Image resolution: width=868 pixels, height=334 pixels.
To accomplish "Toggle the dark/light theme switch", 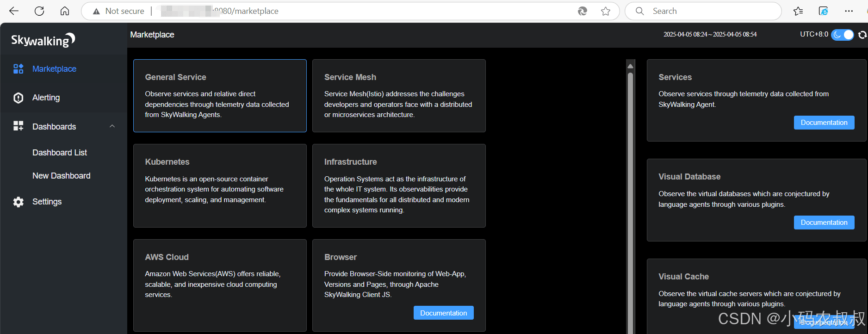I will pyautogui.click(x=843, y=35).
